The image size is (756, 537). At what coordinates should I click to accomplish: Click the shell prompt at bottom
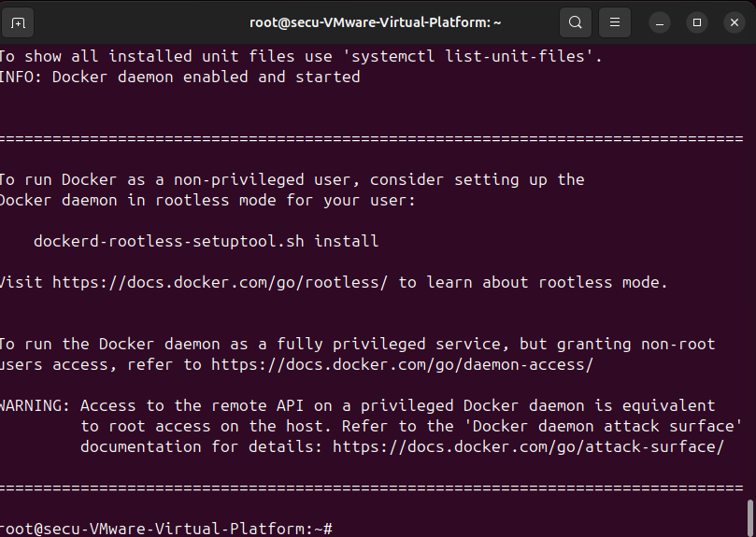166,529
